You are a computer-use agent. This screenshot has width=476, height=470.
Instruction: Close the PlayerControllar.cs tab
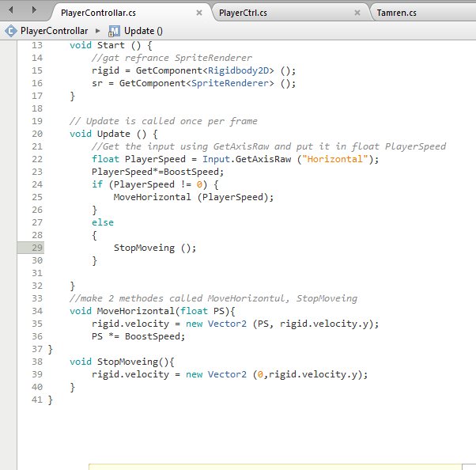(199, 13)
